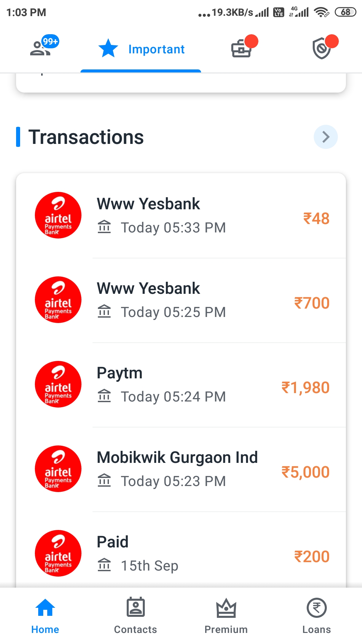Tap the ₹5,000 amount
This screenshot has width=362, height=644.
[x=305, y=472]
